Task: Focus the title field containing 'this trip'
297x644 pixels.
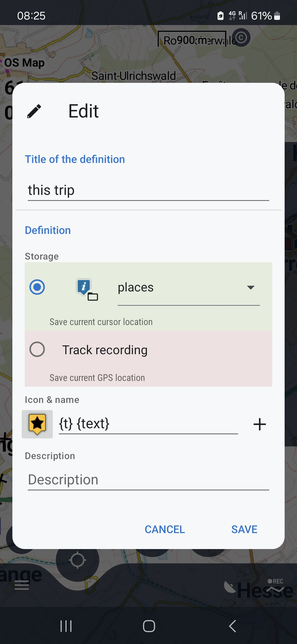Action: (x=148, y=190)
